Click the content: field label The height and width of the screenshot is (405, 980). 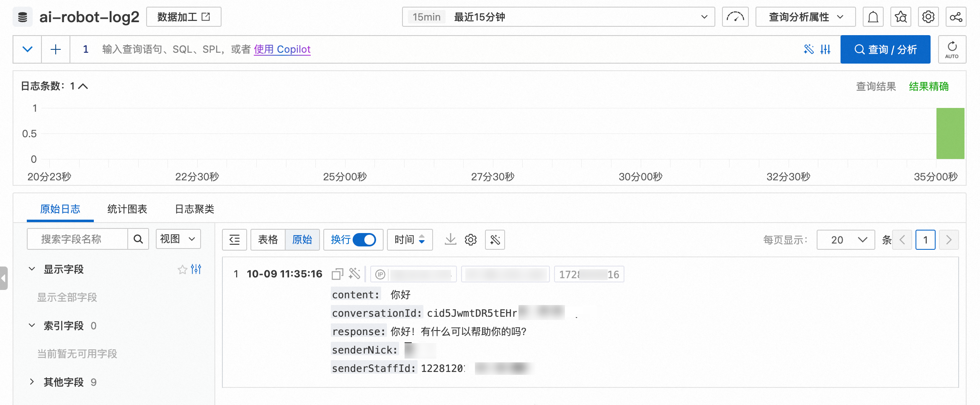click(356, 295)
